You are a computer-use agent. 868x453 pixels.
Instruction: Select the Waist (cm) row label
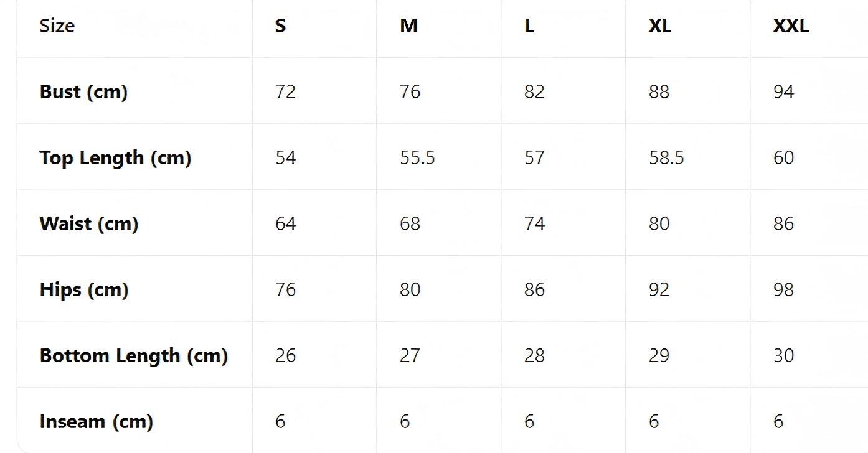point(88,224)
